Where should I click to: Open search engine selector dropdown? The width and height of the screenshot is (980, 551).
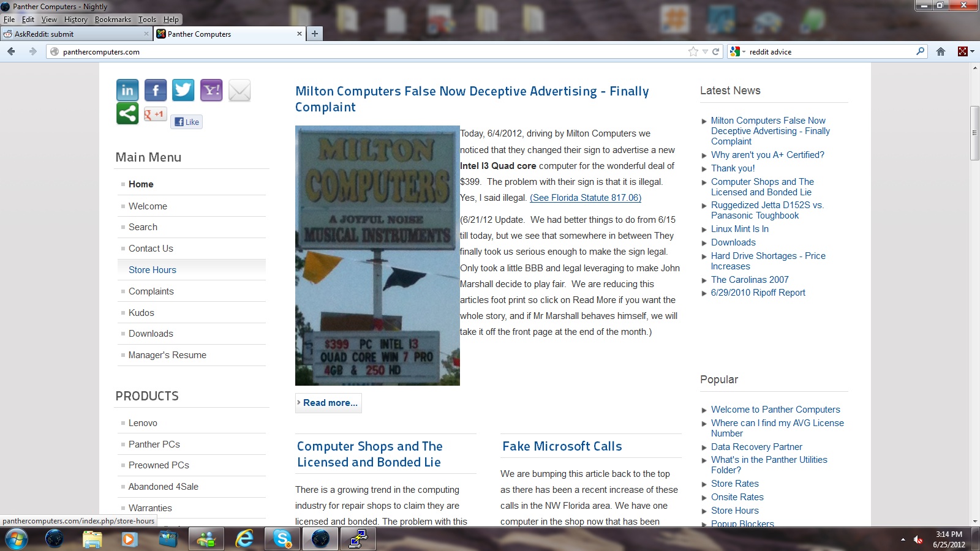(x=737, y=51)
